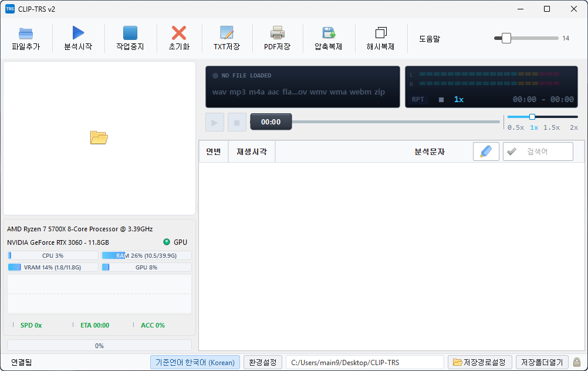Click the checkmark icon beside 검색어
The width and height of the screenshot is (588, 371).
tap(512, 151)
